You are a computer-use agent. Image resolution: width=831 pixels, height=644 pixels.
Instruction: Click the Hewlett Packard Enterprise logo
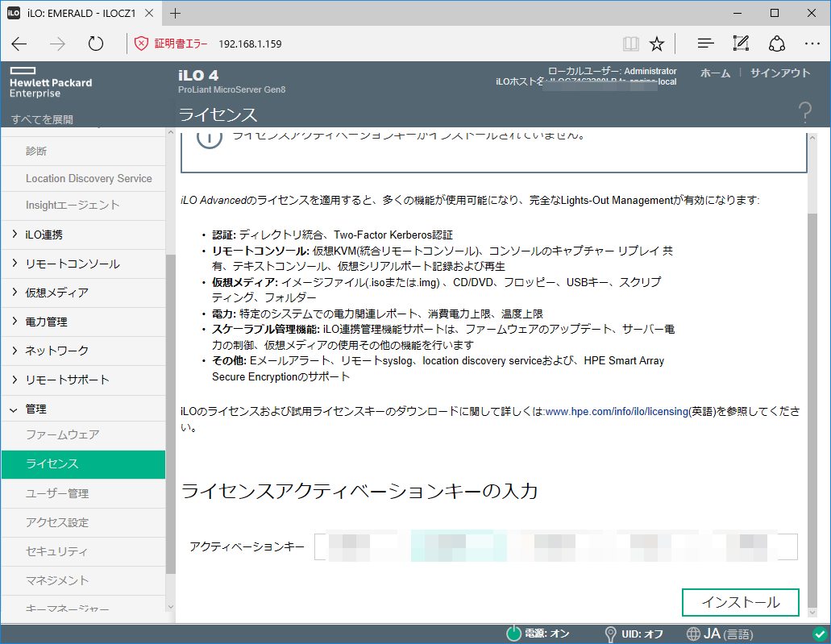(51, 83)
